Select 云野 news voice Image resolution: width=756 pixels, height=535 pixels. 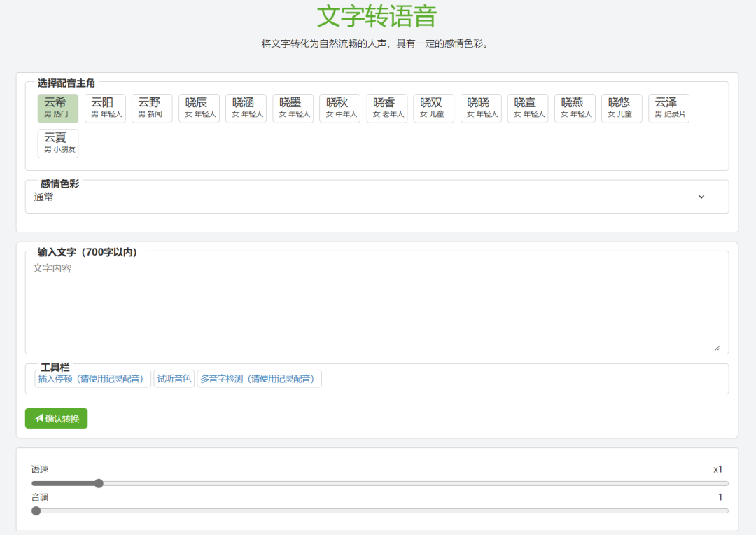point(152,108)
